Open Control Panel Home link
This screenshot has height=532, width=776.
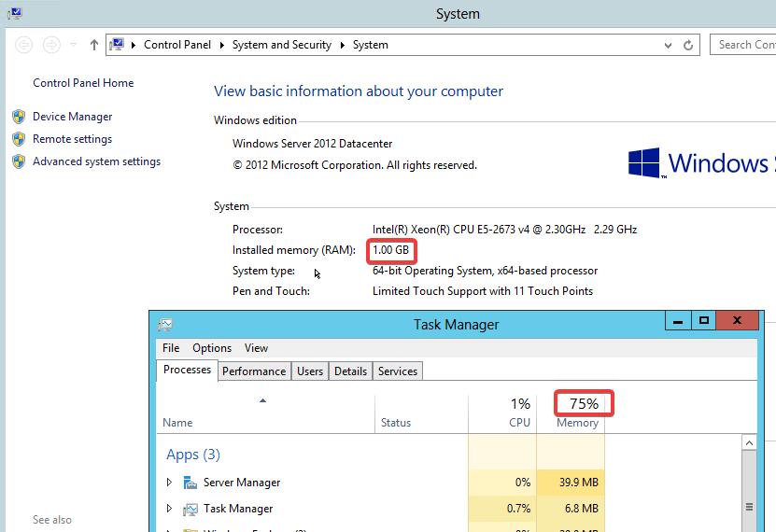point(83,83)
